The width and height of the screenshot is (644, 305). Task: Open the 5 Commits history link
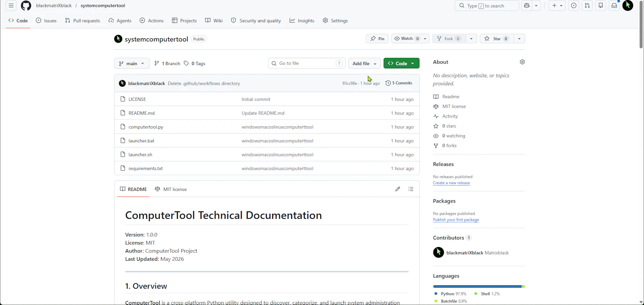point(399,83)
